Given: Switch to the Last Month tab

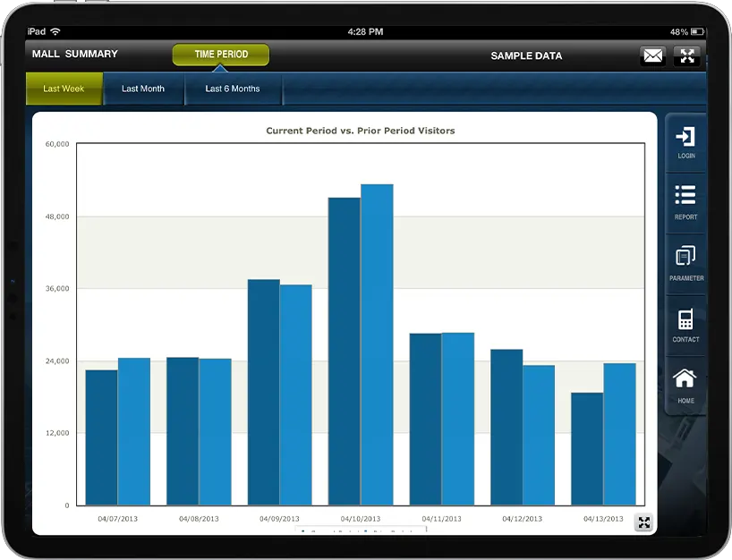Looking at the screenshot, I should 143,89.
